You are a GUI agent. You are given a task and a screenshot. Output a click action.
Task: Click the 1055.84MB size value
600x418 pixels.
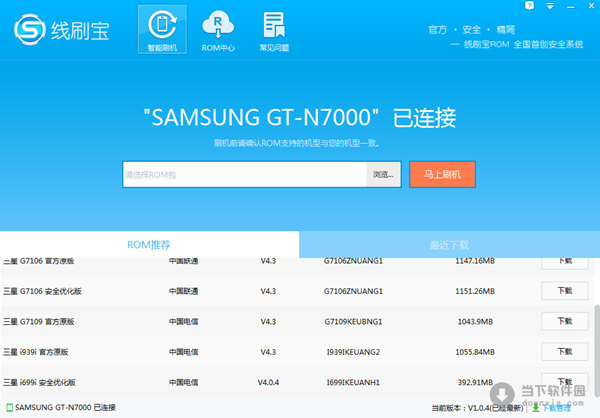click(475, 352)
